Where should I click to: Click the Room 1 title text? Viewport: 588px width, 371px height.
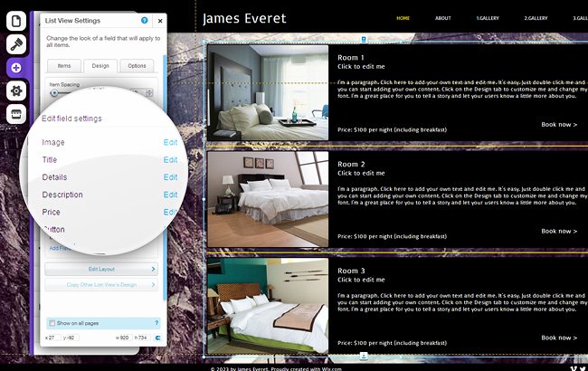(351, 58)
